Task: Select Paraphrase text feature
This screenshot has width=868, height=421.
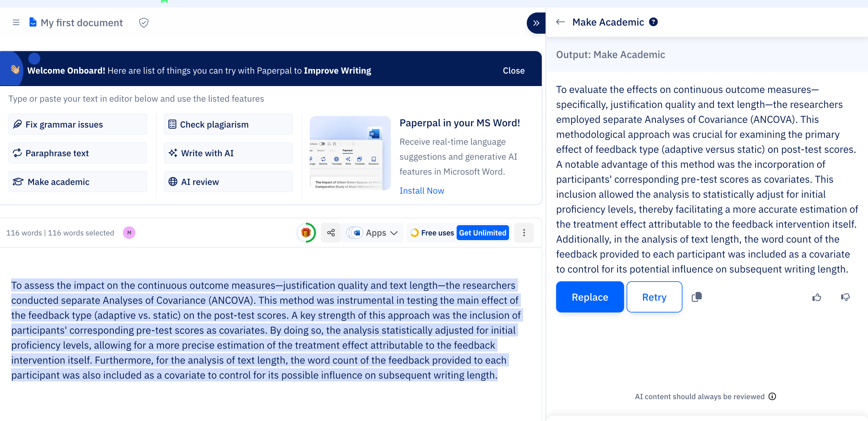Action: coord(78,153)
